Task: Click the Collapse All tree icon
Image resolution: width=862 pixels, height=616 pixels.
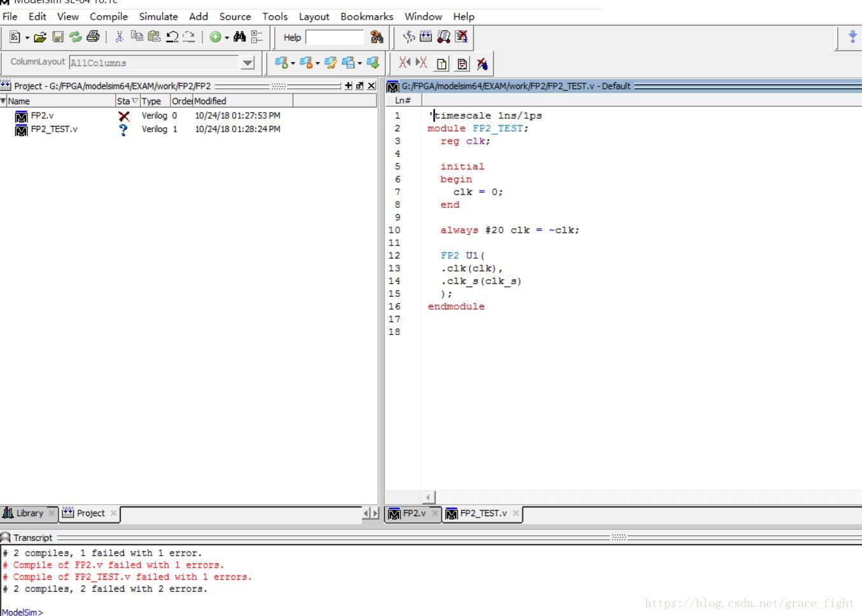Action: pyautogui.click(x=256, y=37)
